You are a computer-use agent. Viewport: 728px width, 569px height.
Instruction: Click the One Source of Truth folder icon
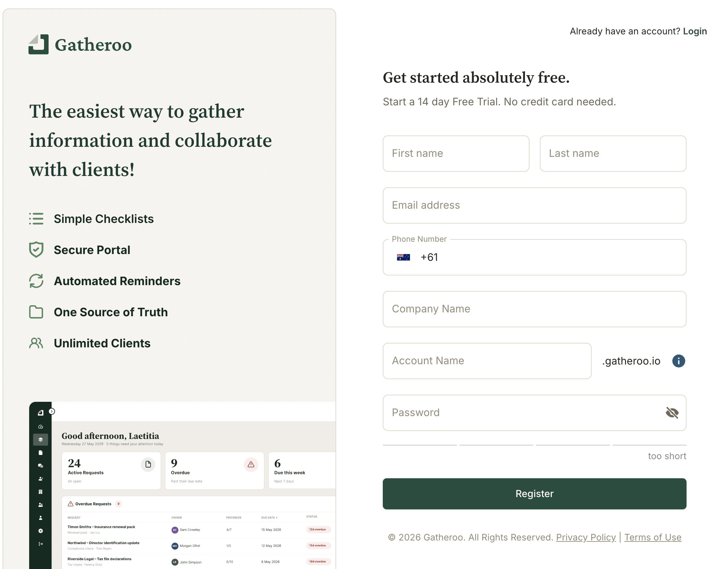click(36, 312)
